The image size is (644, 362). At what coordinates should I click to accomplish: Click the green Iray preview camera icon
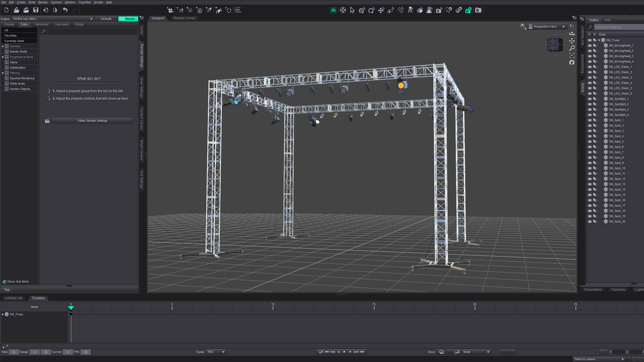[468, 10]
